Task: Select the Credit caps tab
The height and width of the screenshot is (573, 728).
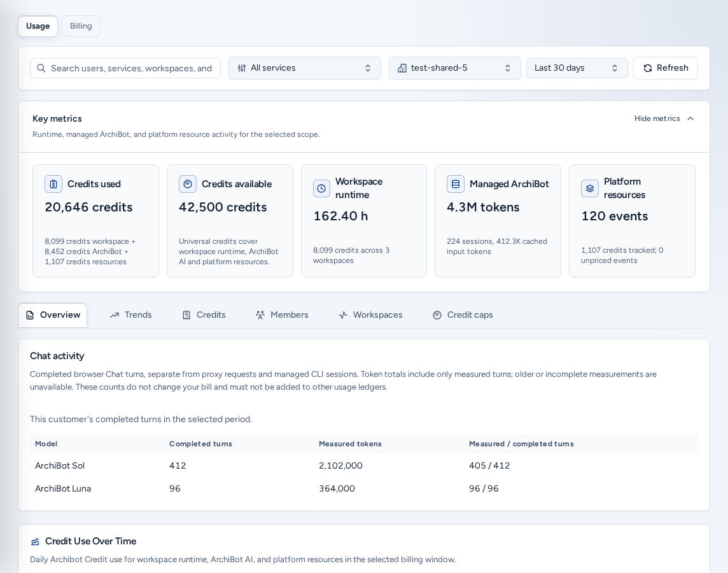Action: (x=463, y=315)
